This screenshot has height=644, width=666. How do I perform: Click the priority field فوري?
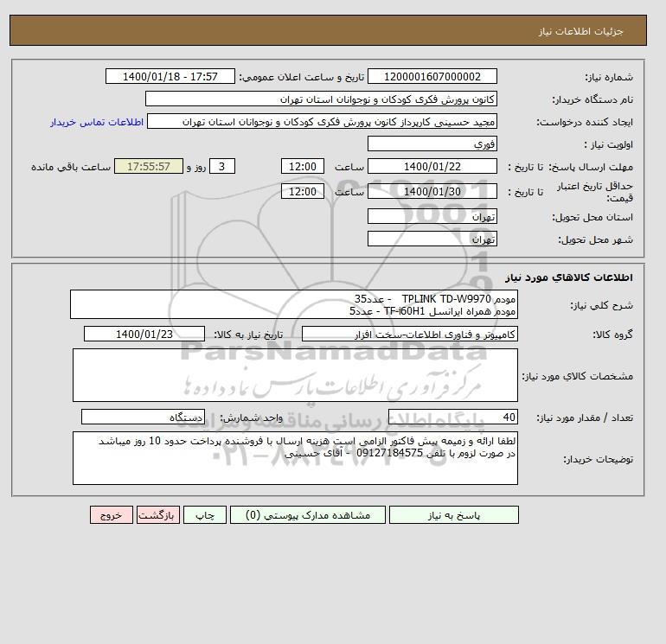[x=432, y=143]
